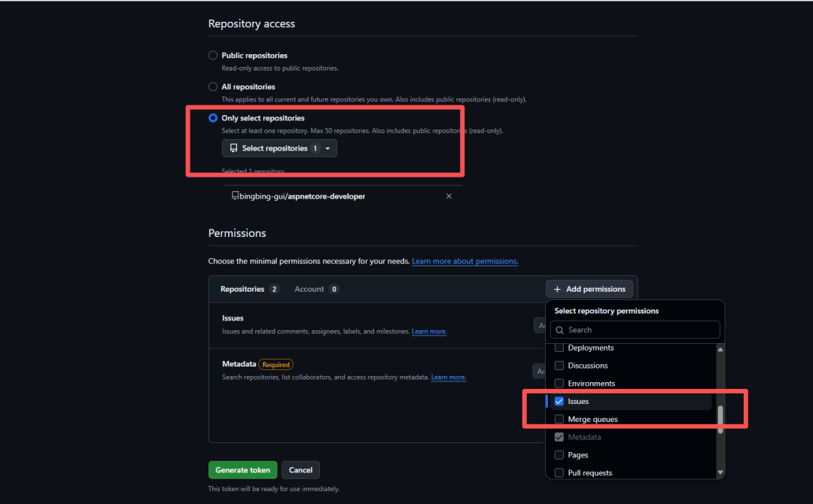Select the Only select repositories option

(x=213, y=117)
